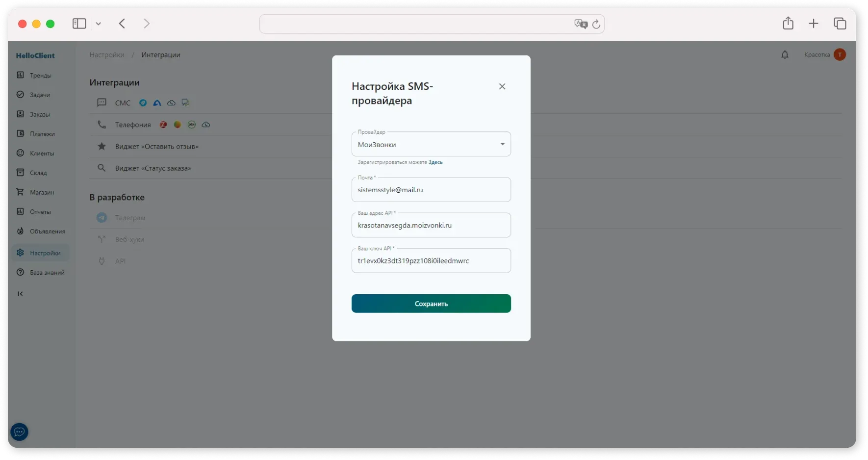Click the browser page reload icon
The width and height of the screenshot is (868, 460).
[x=596, y=24]
